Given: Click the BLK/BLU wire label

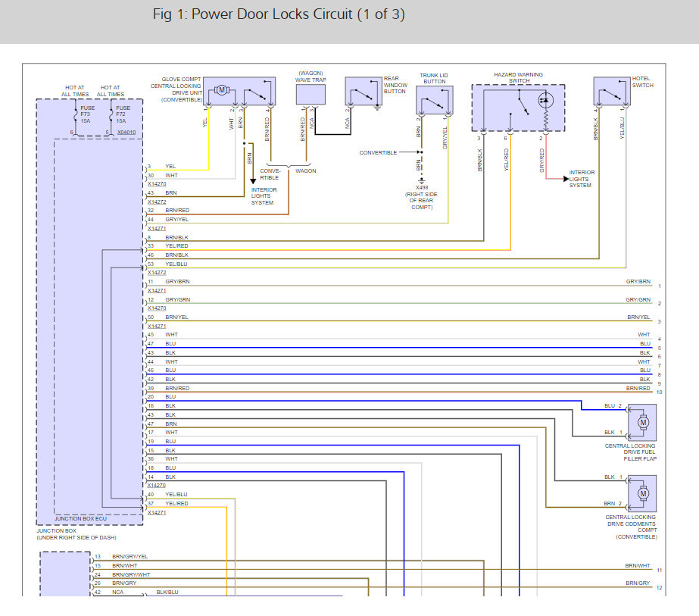Looking at the screenshot, I should (x=167, y=592).
